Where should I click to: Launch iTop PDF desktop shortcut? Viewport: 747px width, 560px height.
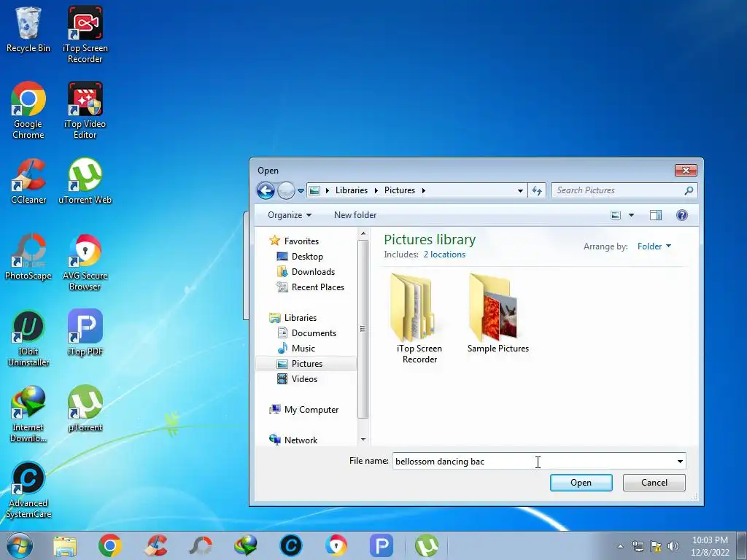coord(85,332)
